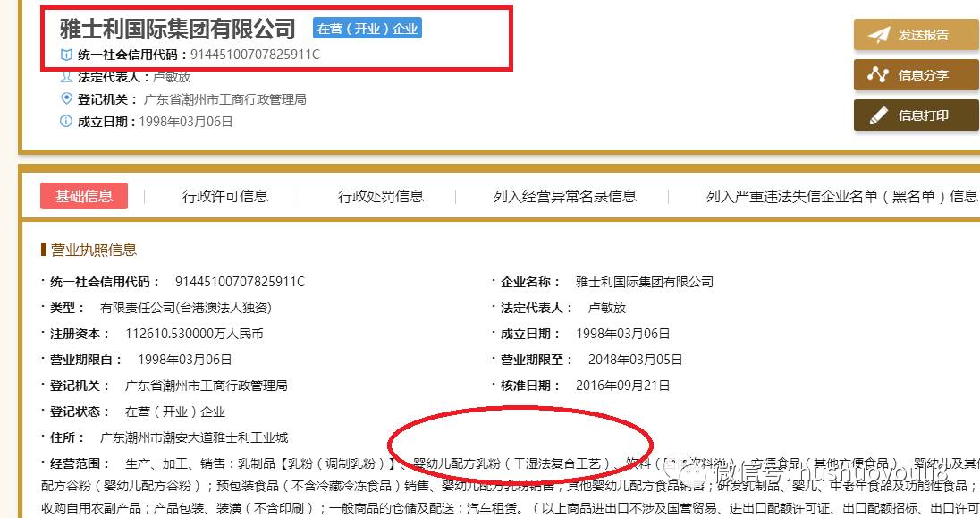The image size is (980, 518).
Task: Click the highlighted 基础信息 tab
Action: tap(84, 196)
